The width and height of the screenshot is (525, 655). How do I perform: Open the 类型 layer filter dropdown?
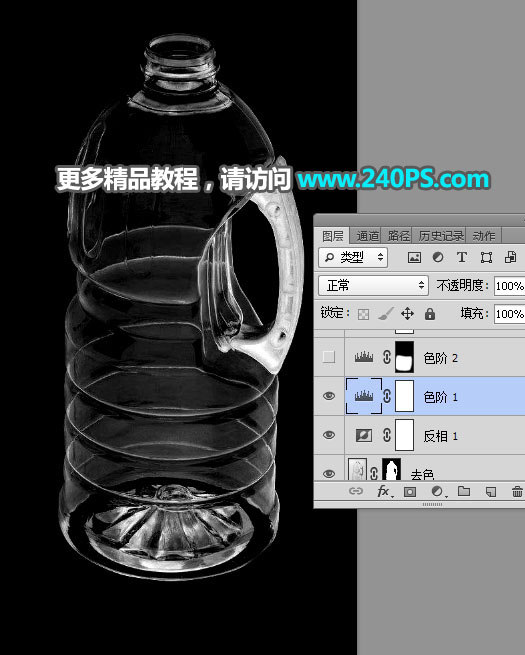click(353, 257)
